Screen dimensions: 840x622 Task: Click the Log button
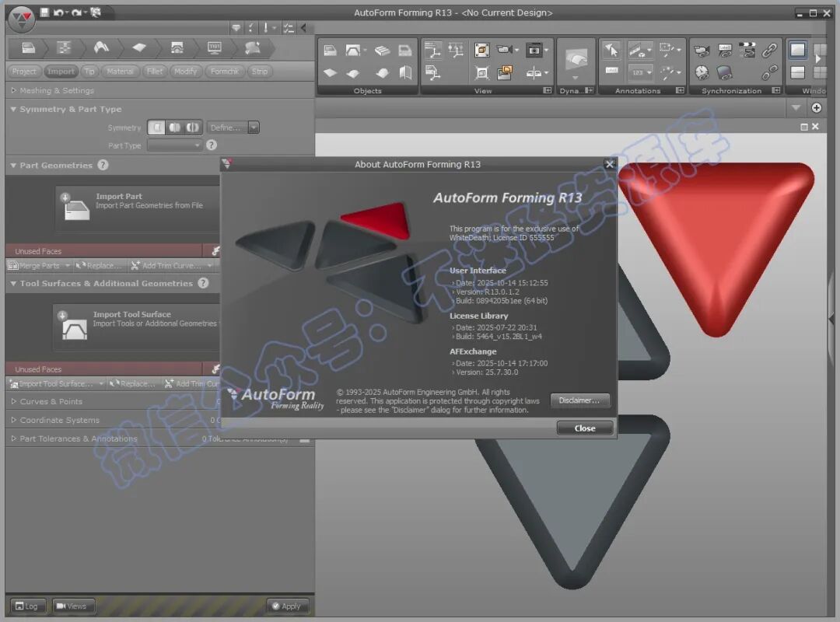tap(27, 606)
